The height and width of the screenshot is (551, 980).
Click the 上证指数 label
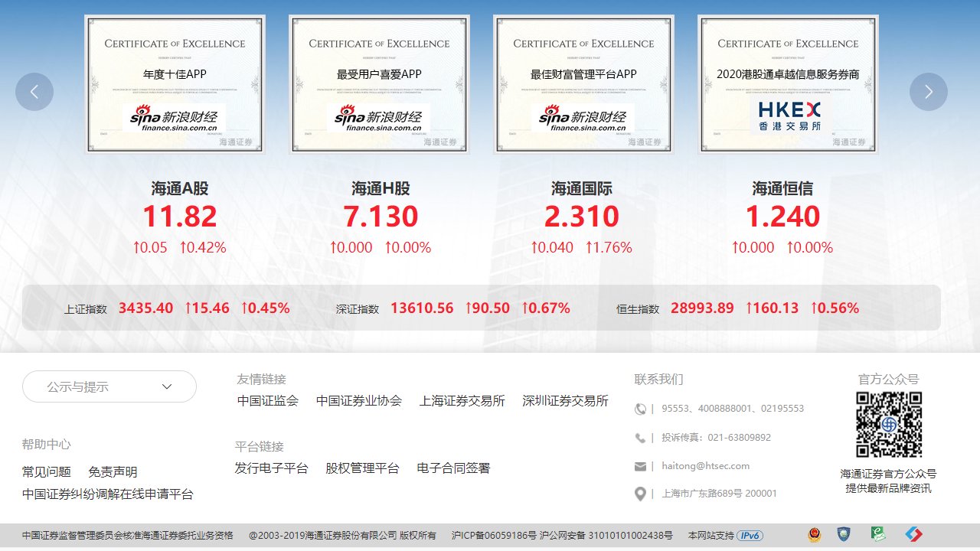pos(86,309)
